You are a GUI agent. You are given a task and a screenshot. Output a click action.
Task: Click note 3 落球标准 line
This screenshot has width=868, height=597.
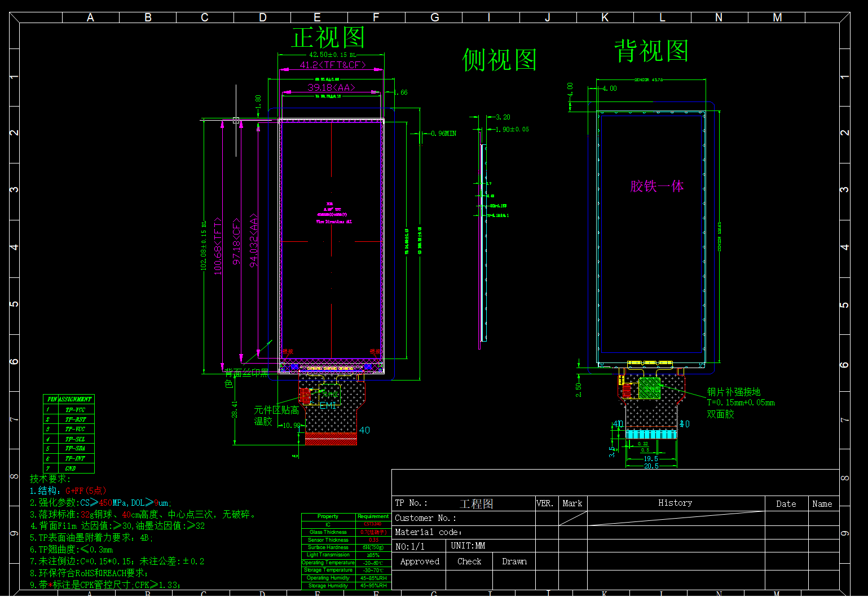[x=144, y=514]
